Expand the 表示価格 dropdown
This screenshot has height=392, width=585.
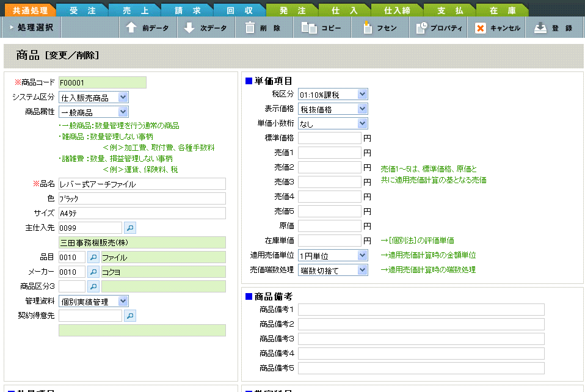[x=362, y=109]
